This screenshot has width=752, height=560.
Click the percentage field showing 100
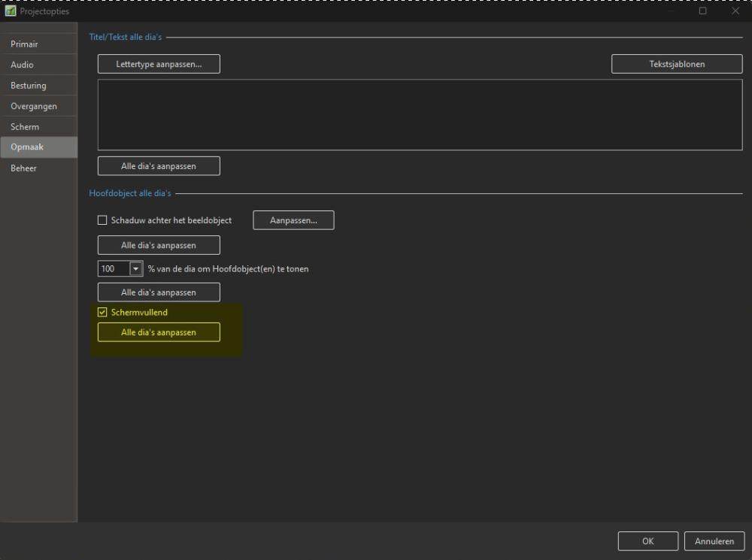tap(114, 268)
